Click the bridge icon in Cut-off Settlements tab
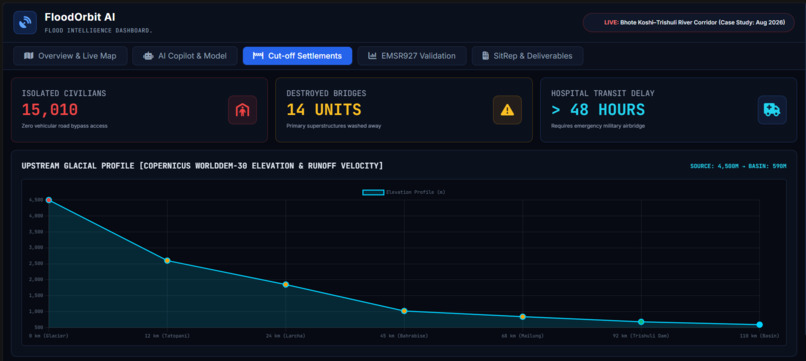806x361 pixels. coord(258,56)
